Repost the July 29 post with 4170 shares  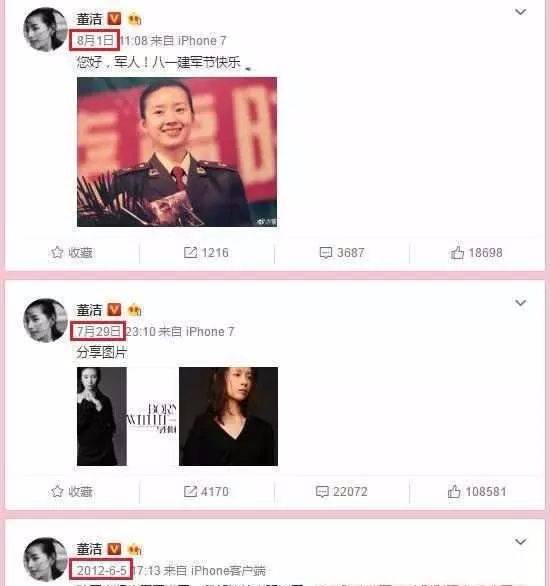[206, 491]
